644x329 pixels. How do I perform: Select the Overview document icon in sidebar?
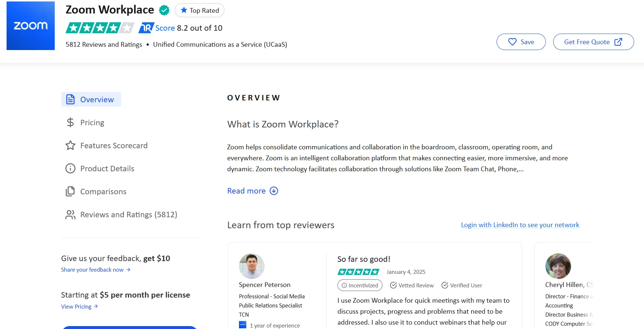[70, 99]
